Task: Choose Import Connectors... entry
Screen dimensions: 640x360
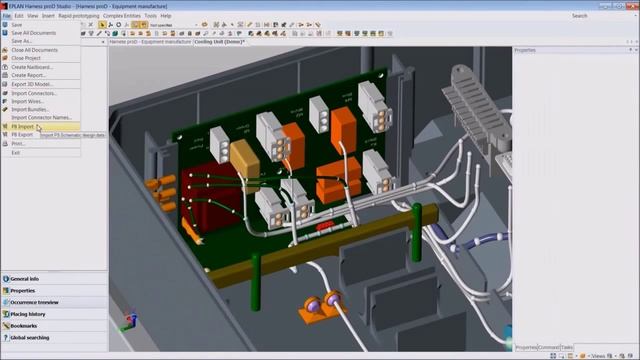Action: pyautogui.click(x=41, y=93)
